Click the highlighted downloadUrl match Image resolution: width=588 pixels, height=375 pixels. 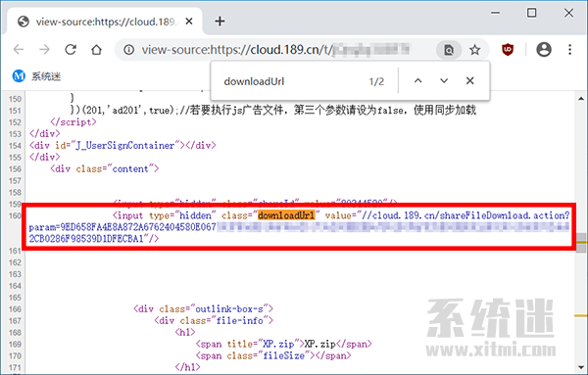point(286,215)
